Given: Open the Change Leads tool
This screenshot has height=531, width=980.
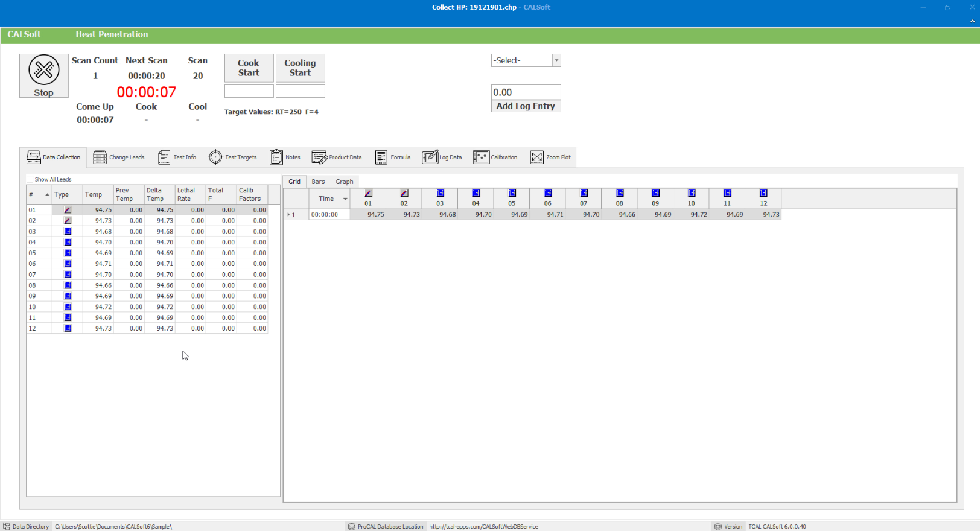Looking at the screenshot, I should coord(119,157).
